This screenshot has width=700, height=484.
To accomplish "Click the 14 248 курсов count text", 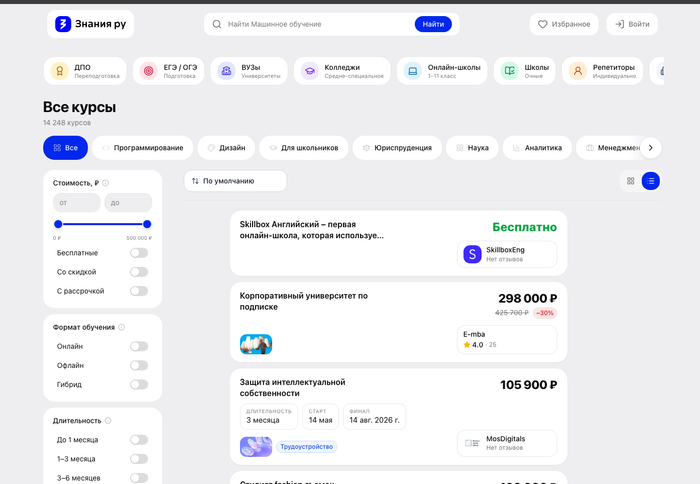I will [x=67, y=123].
